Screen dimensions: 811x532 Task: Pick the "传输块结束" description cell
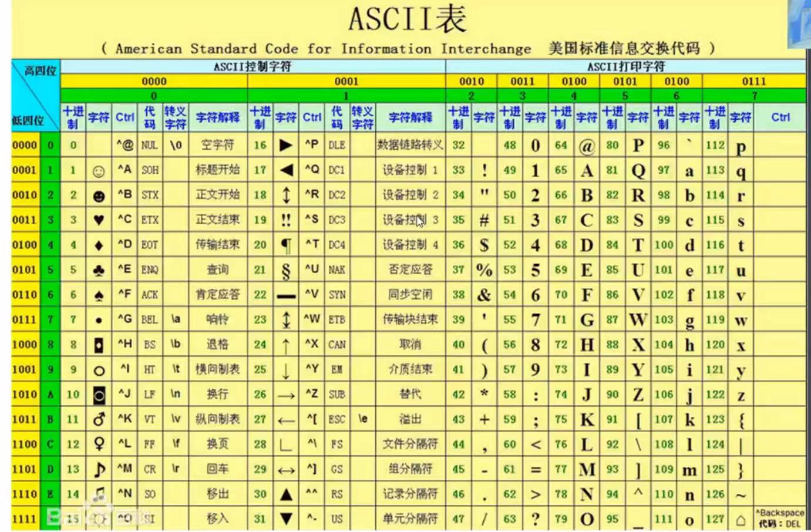(x=410, y=319)
